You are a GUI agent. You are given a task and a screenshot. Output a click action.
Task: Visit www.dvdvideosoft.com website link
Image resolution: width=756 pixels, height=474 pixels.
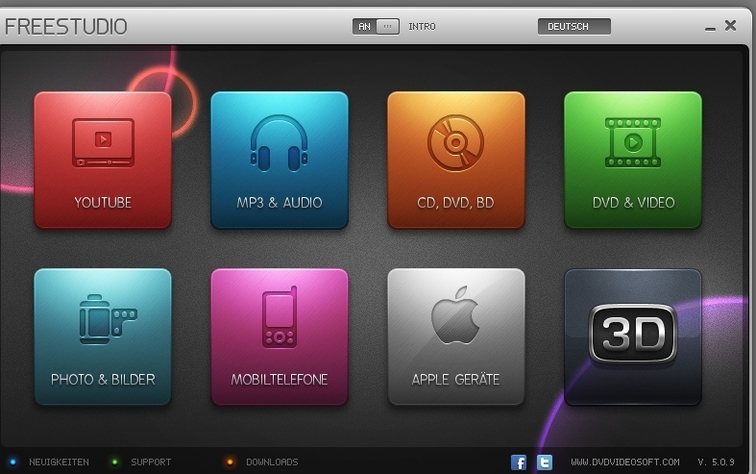click(x=625, y=462)
